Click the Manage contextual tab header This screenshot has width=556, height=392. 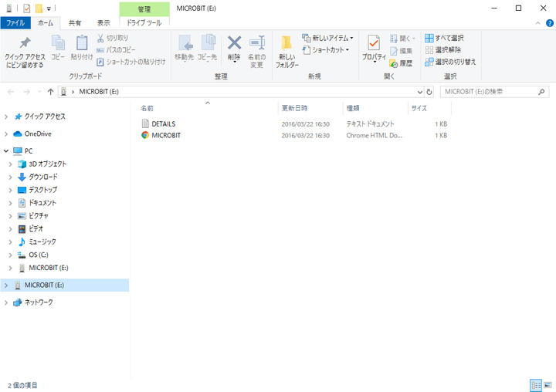click(x=144, y=9)
